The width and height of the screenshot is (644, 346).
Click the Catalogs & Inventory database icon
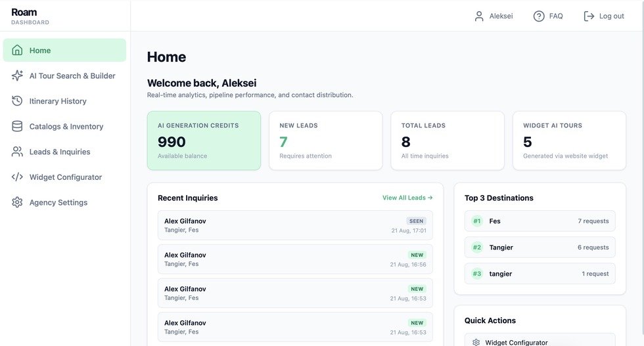click(x=17, y=127)
